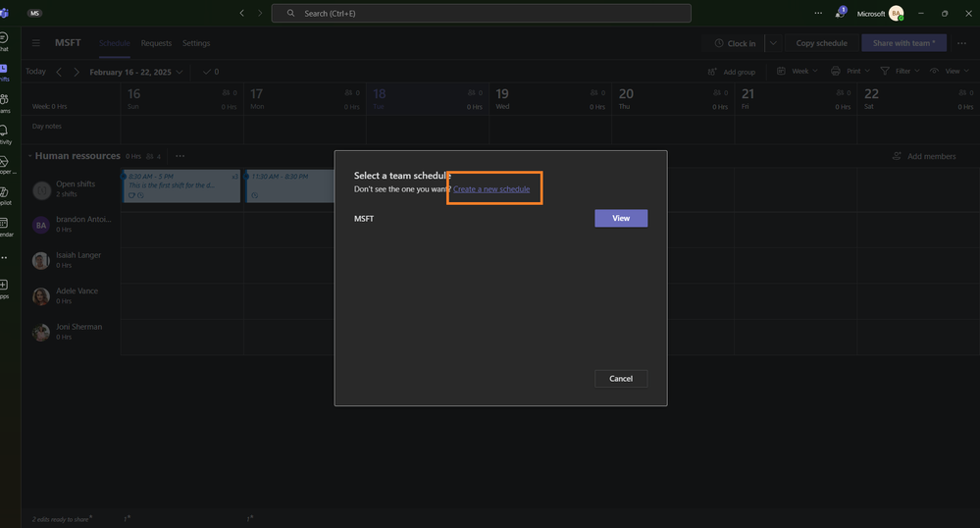Select day 20 Thursday header

pyautogui.click(x=673, y=99)
